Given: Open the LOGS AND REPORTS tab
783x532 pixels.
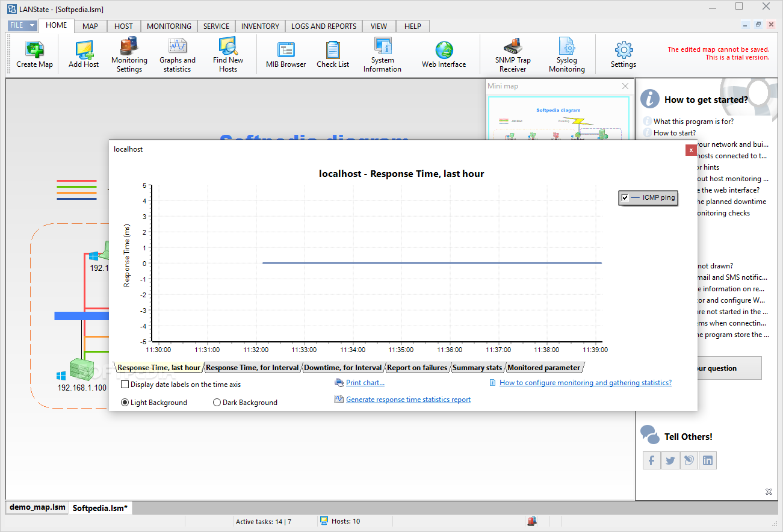Looking at the screenshot, I should tap(324, 26).
